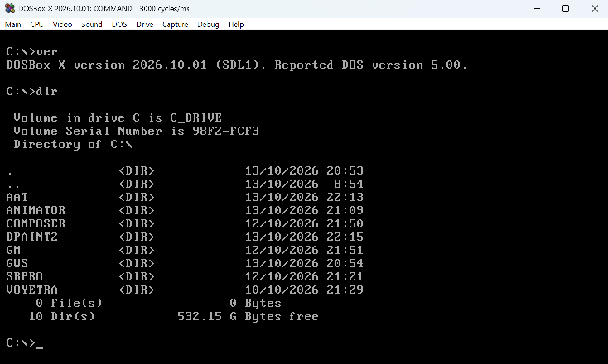Screen dimensions: 608x364
Task: Click the 'Reported DOS version 5.00' text
Action: tap(367, 65)
